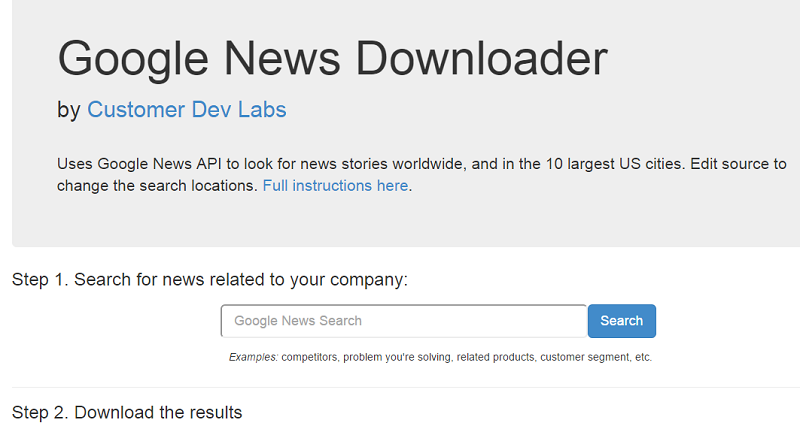800x429 pixels.
Task: Open the Full instructions here link
Action: point(335,186)
